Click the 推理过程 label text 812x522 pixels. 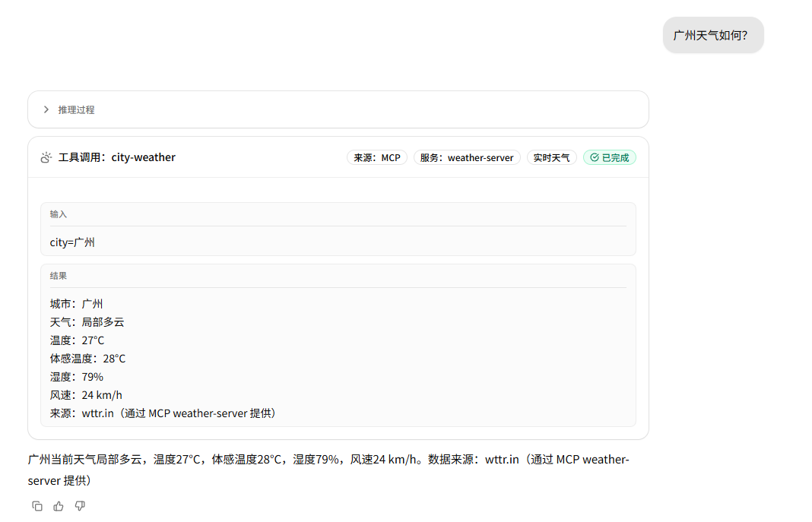point(76,109)
